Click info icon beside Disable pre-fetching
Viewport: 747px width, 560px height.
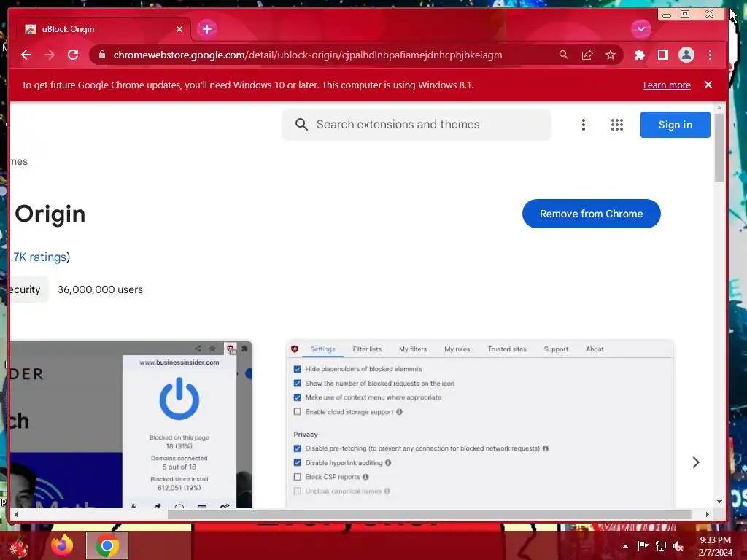[x=546, y=448]
